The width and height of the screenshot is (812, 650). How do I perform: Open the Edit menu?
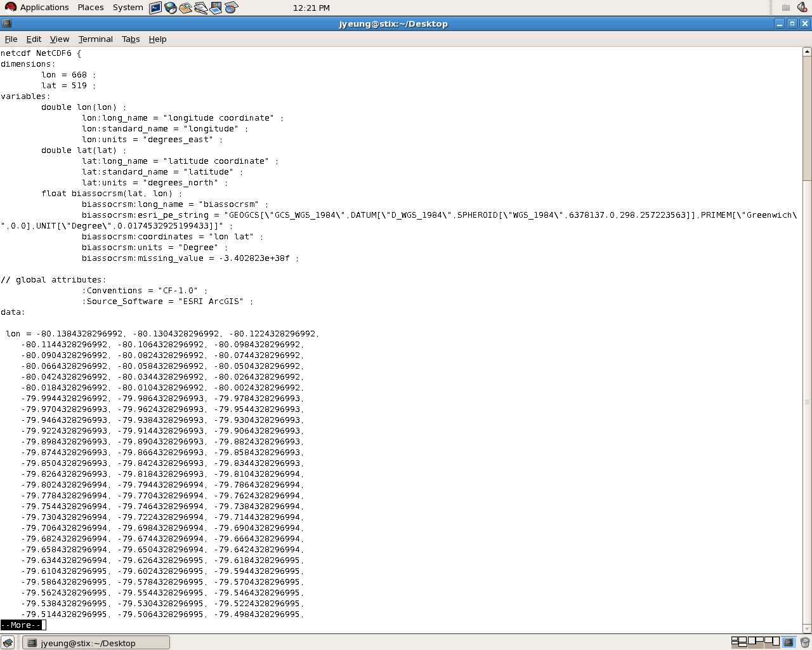pyautogui.click(x=34, y=39)
